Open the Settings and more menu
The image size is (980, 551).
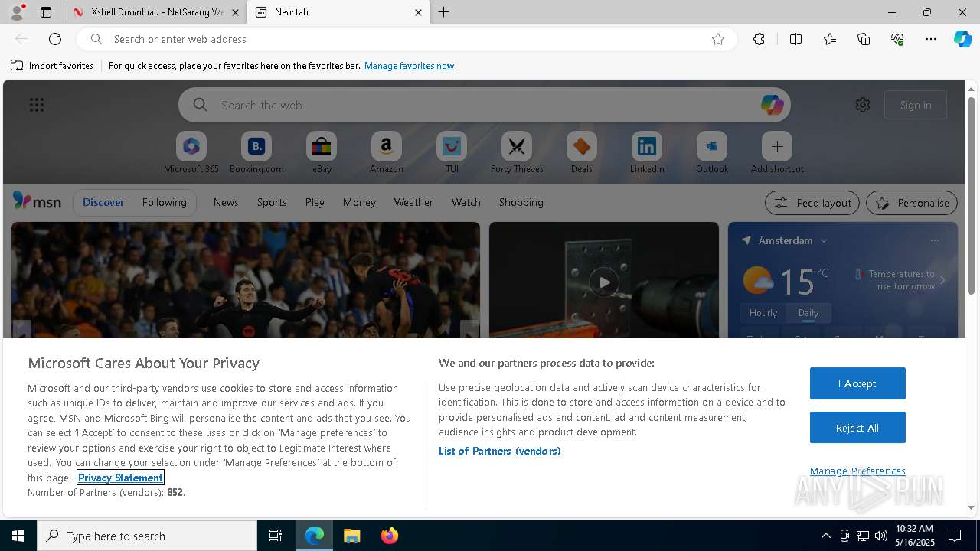click(x=931, y=39)
